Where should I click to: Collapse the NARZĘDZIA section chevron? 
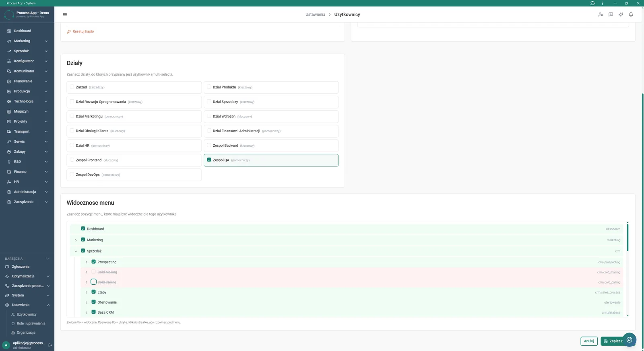[x=47, y=259]
